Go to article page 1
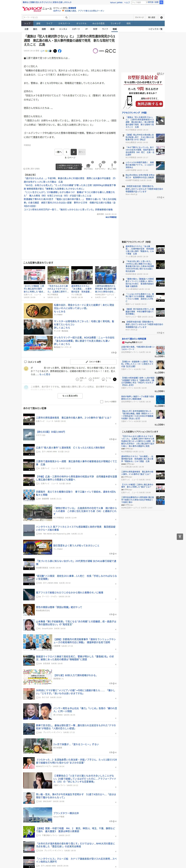This screenshot has height=868, width=186. [x=66, y=152]
